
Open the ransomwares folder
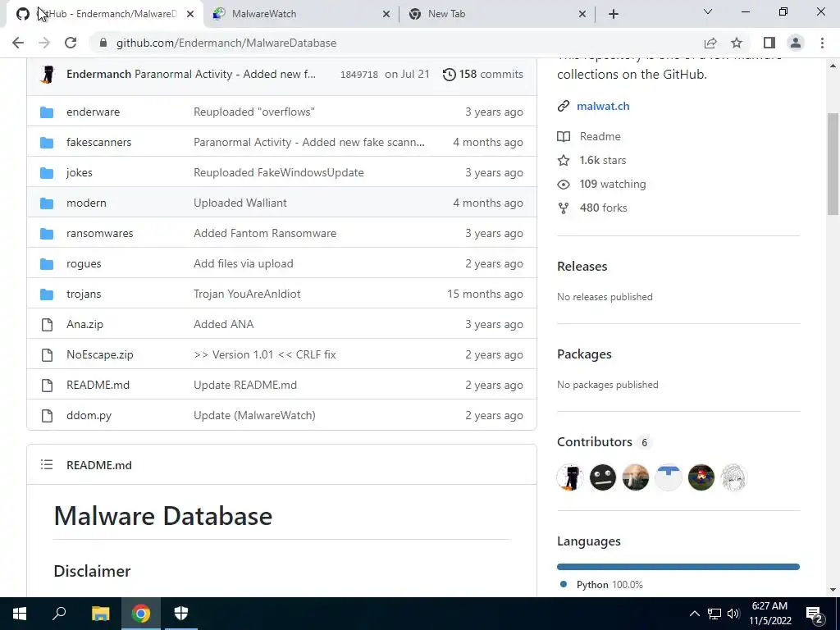click(99, 233)
